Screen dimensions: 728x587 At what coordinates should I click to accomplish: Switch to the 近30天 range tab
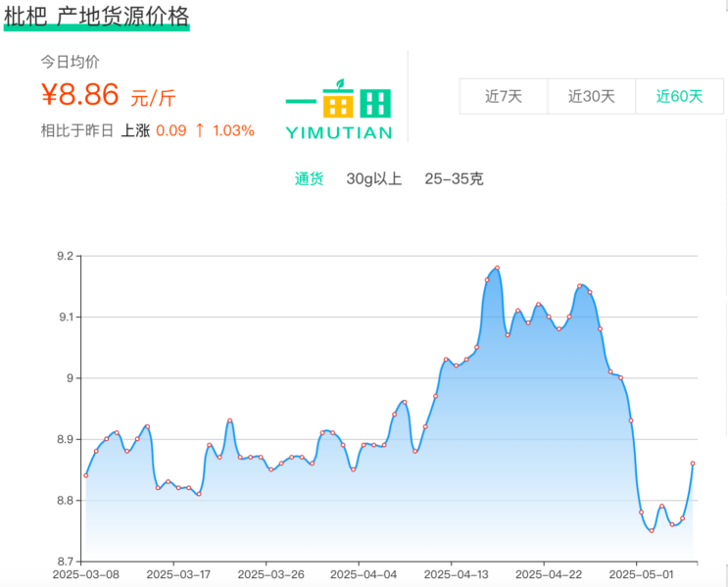[x=592, y=96]
